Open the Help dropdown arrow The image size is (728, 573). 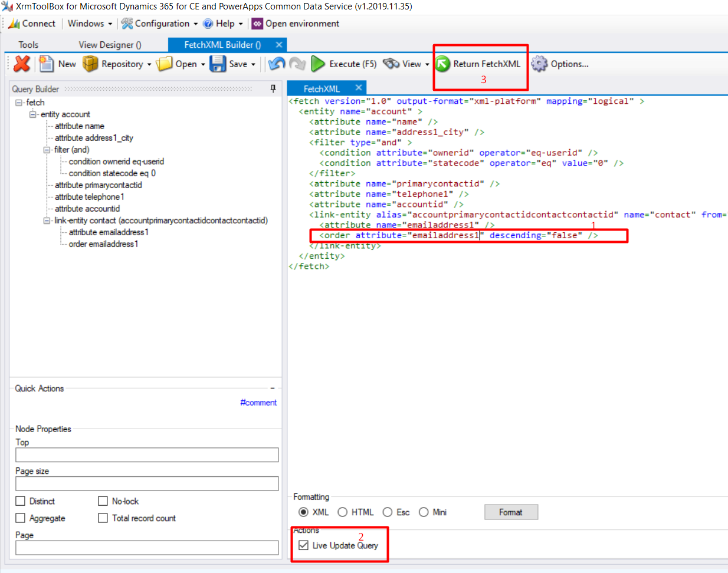[241, 24]
